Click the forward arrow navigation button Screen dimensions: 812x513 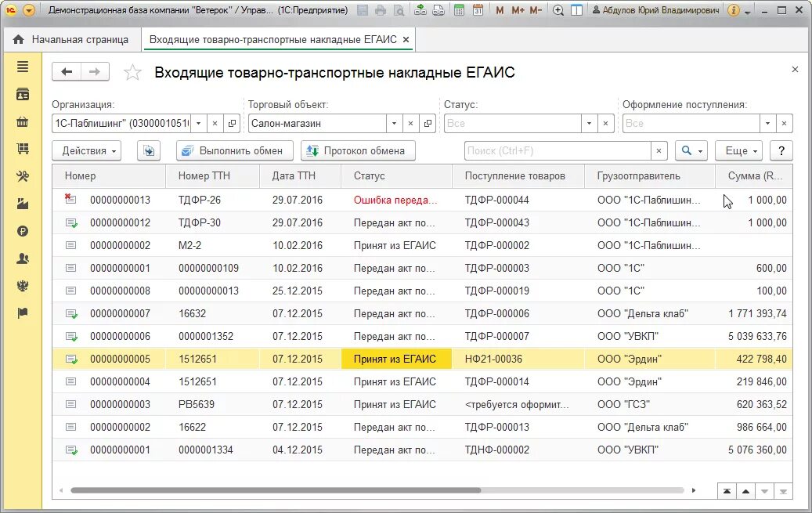[x=95, y=72]
